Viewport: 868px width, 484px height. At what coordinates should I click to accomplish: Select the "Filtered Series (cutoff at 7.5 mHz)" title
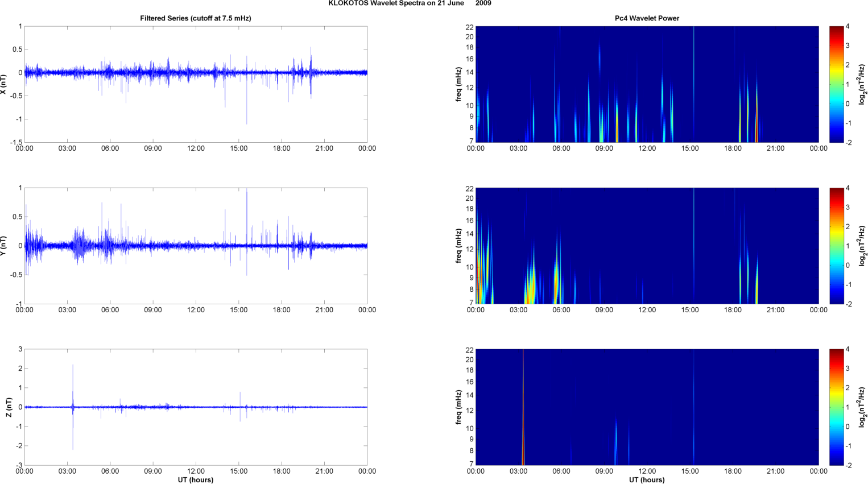coord(195,18)
